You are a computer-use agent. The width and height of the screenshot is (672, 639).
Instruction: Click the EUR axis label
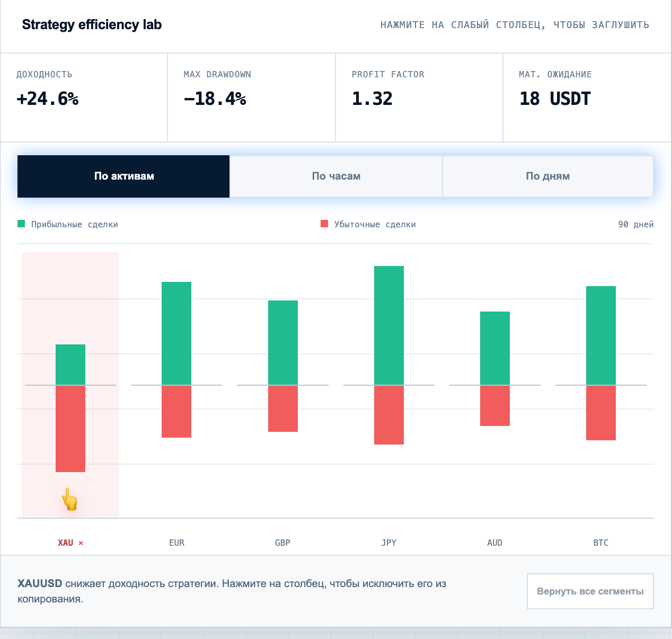point(176,543)
